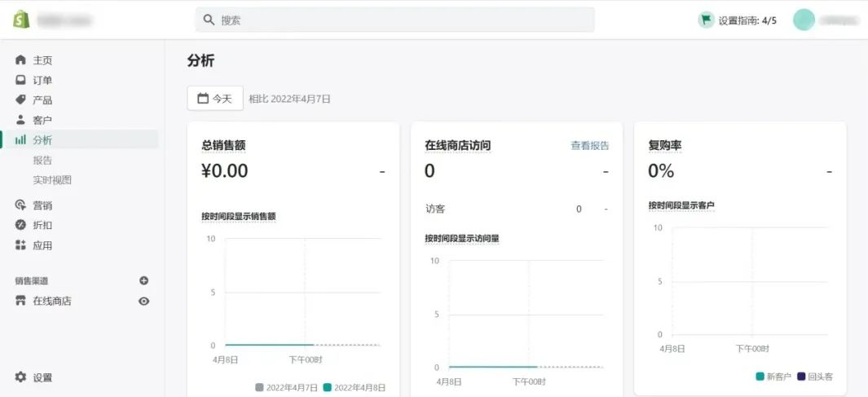Click the 营销 marketing target icon
Image resolution: width=868 pixels, height=397 pixels.
[21, 205]
